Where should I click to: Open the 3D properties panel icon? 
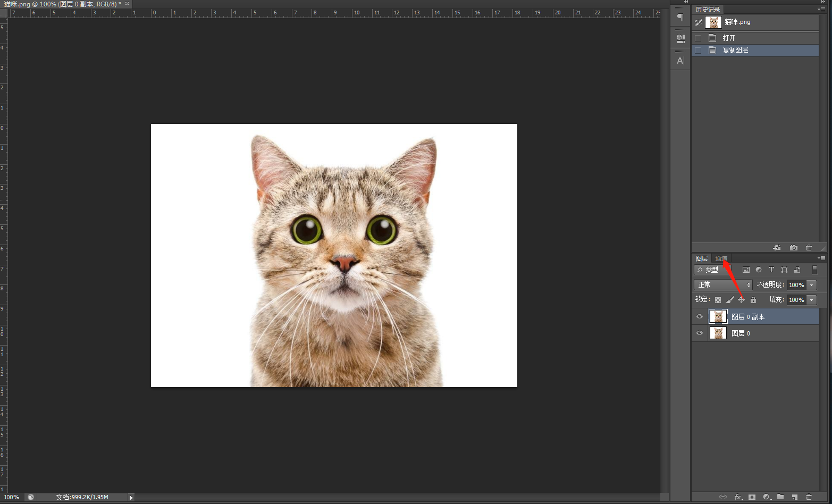tap(680, 39)
